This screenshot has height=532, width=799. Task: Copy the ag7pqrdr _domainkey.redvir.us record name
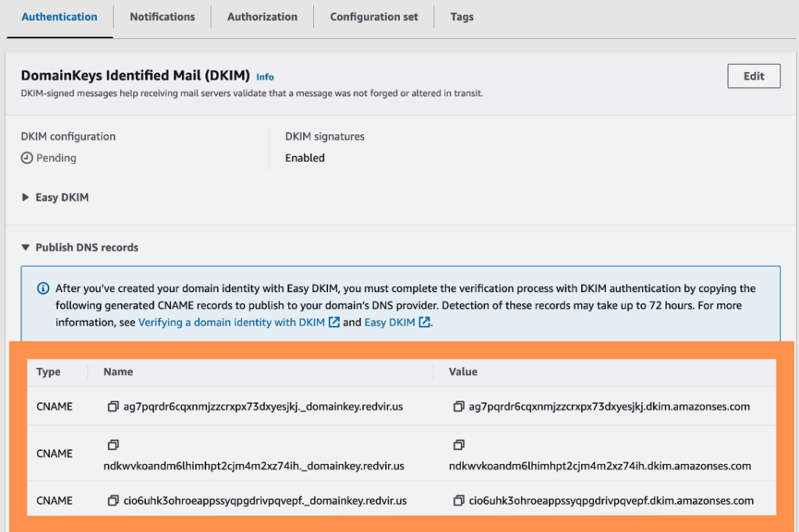112,407
